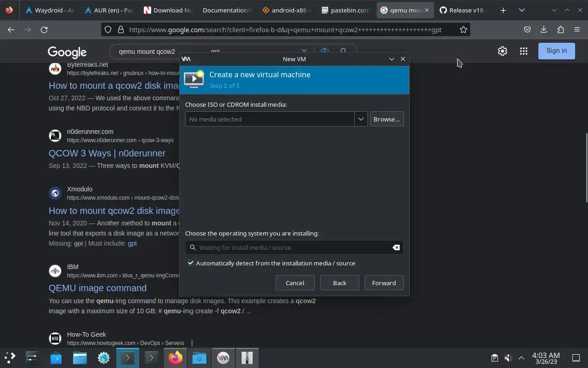
Task: Open the list all tabs dropdown
Action: [522, 10]
